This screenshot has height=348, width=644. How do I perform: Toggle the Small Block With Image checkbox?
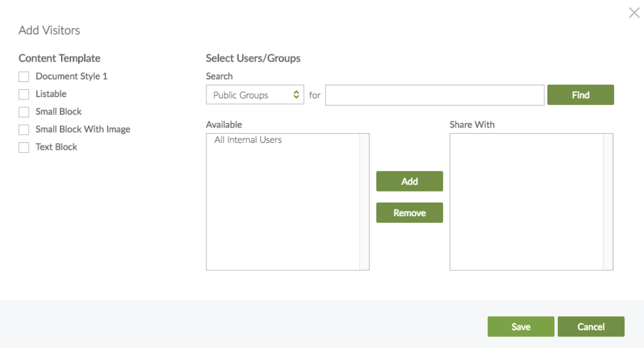pyautogui.click(x=24, y=130)
